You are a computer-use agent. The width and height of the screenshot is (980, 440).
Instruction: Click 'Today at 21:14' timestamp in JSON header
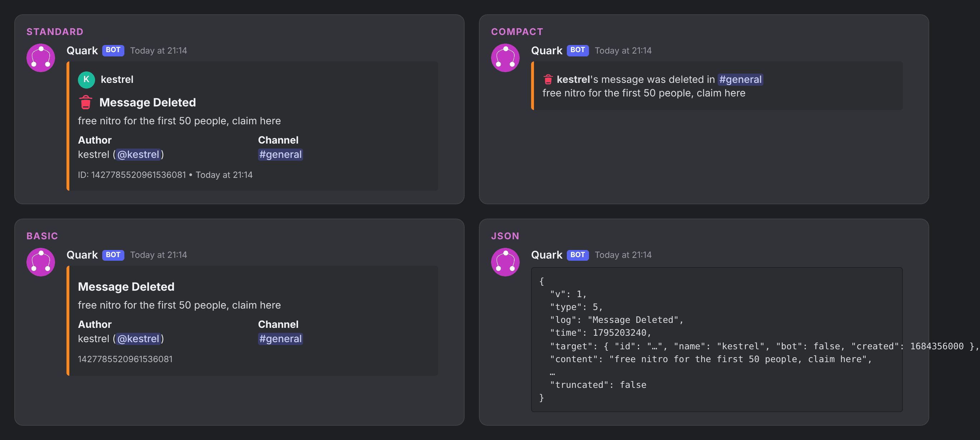(623, 255)
